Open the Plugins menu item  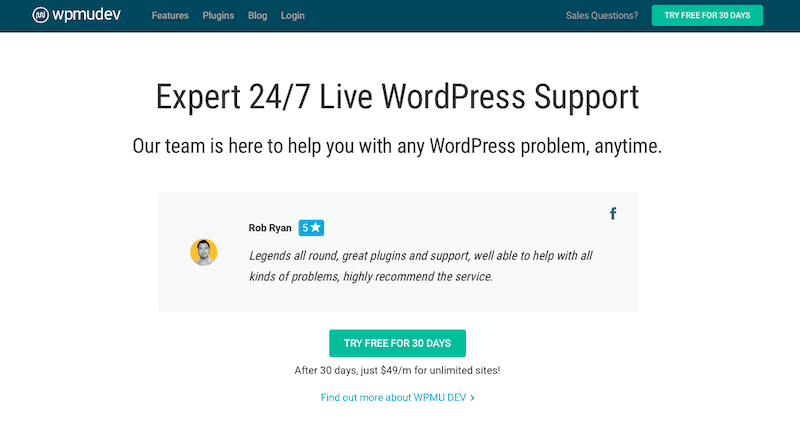click(x=218, y=16)
